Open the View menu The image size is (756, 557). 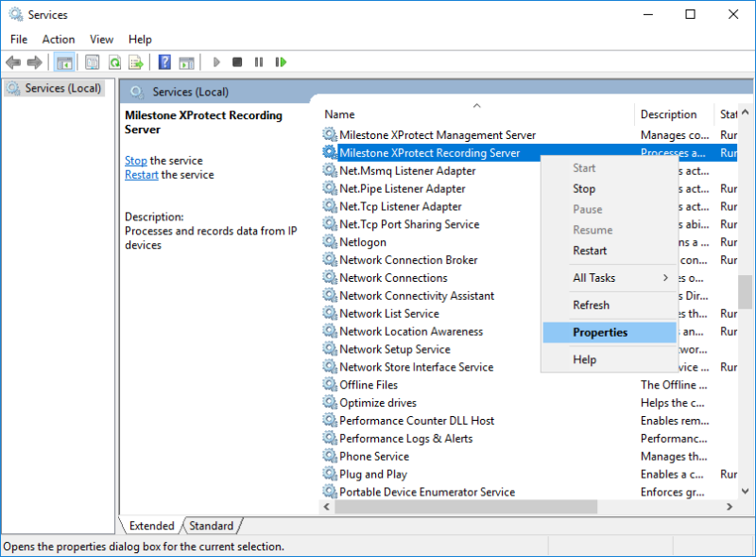click(x=101, y=39)
